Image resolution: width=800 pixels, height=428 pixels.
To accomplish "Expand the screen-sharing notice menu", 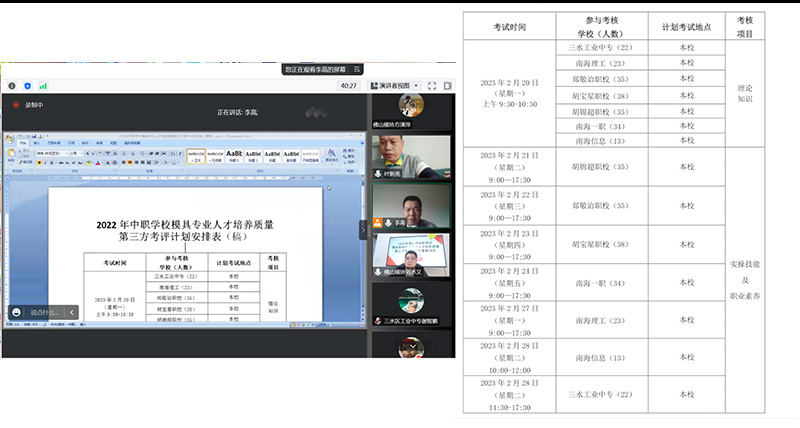I will (x=357, y=70).
